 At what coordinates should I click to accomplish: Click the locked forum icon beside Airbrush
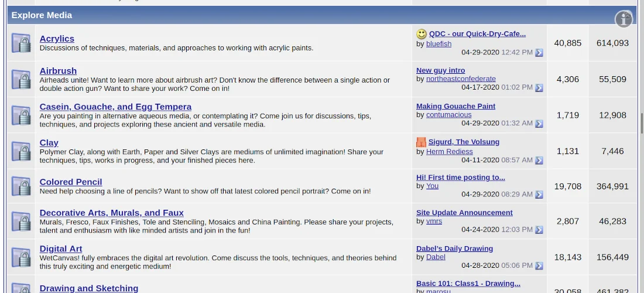[22, 79]
